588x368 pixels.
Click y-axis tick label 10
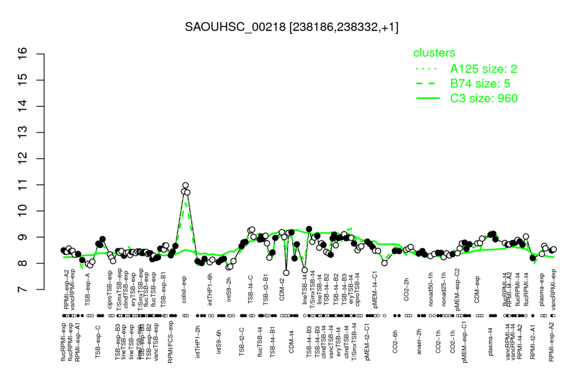click(23, 211)
